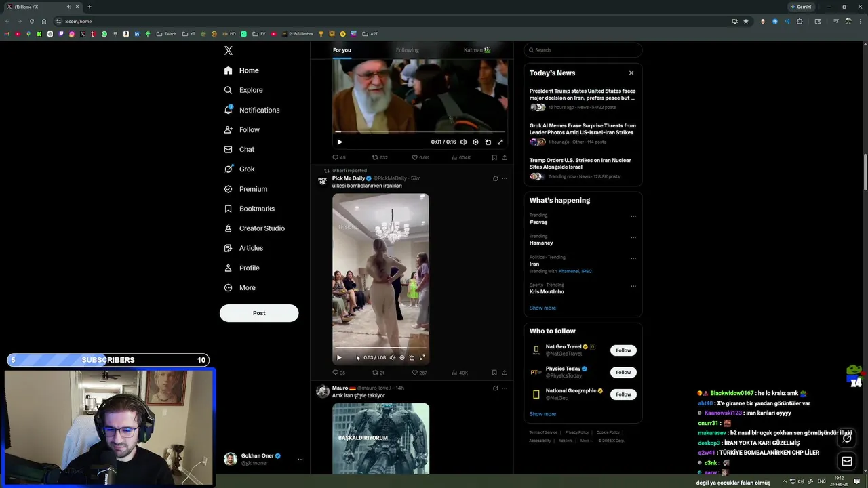Open Home from the sidebar

click(x=241, y=70)
